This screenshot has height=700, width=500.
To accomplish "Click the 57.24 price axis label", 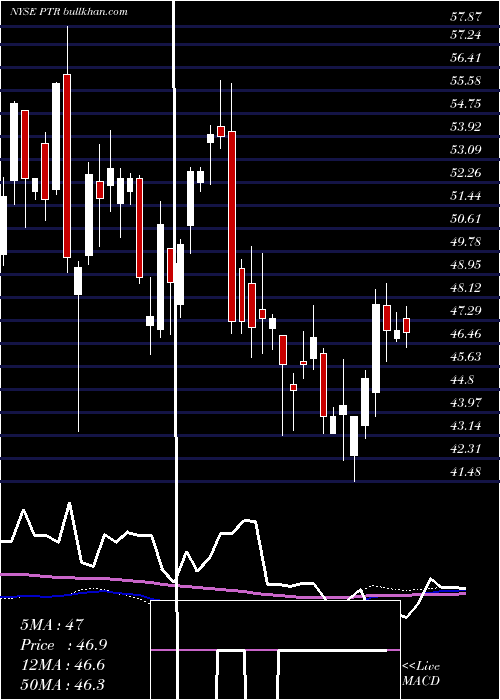I will pyautogui.click(x=466, y=34).
